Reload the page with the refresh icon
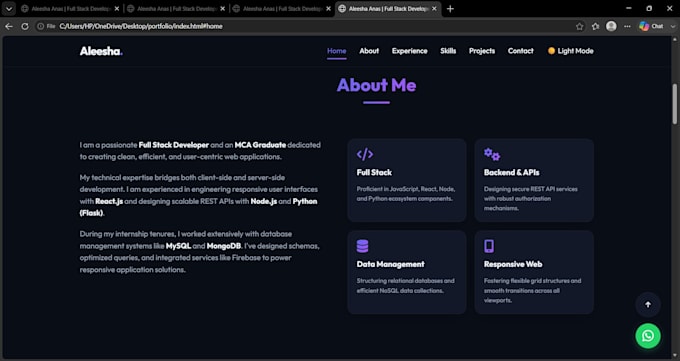This screenshot has width=680, height=361. (x=25, y=26)
